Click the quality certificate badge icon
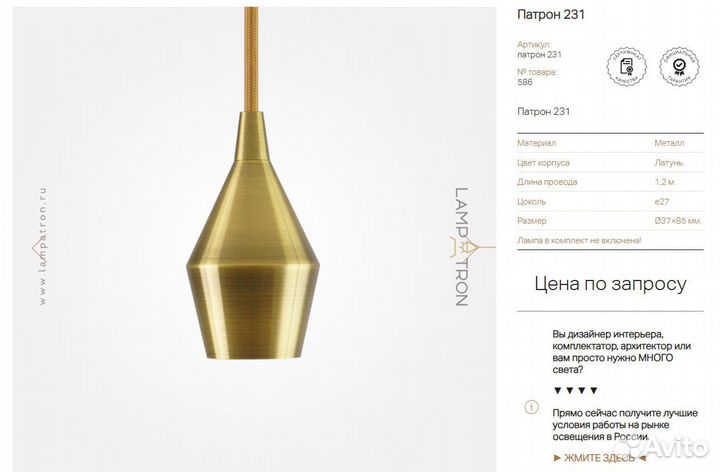Screen dimensions: 720x472 click(626, 67)
